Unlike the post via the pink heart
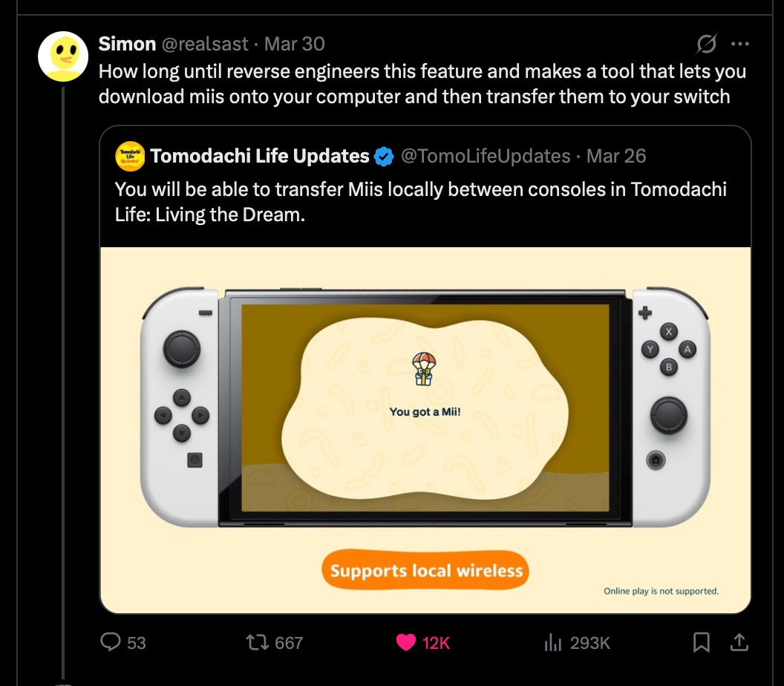 tap(405, 642)
